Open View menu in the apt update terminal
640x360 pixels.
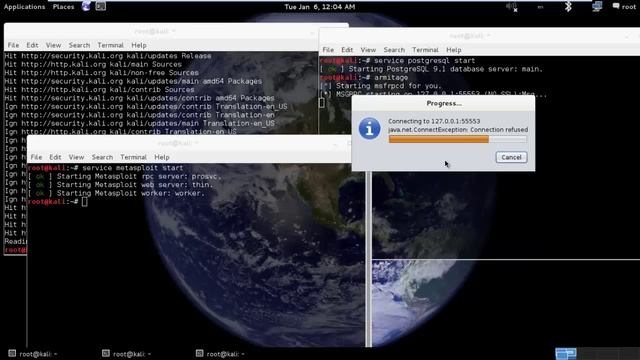coord(53,45)
